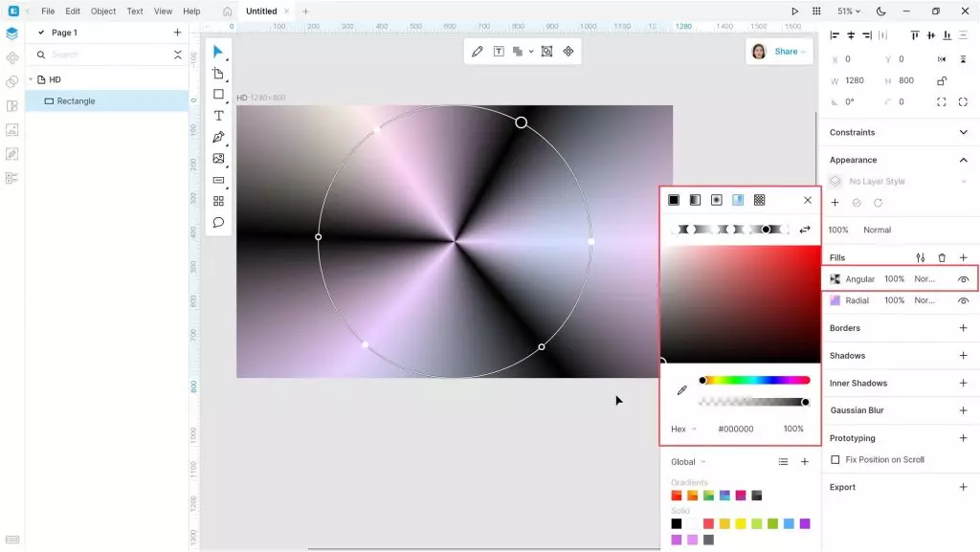Choose linear gradient fill type
The image size is (980, 552).
[x=695, y=200]
